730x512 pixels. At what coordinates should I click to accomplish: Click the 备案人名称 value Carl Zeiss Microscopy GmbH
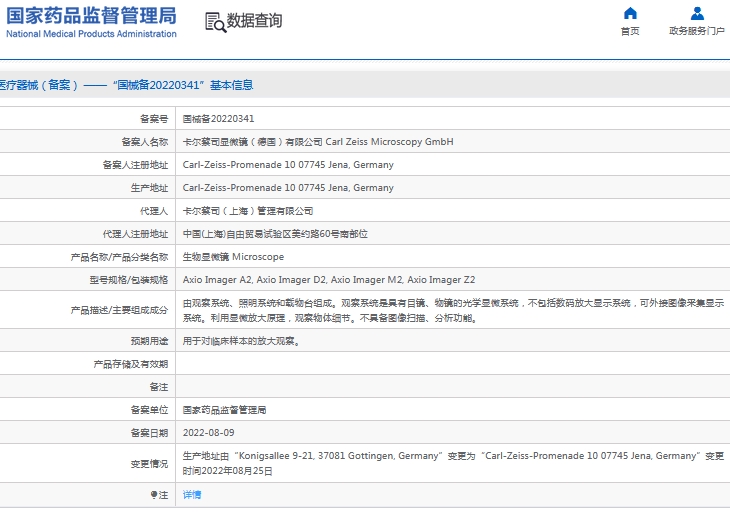[318, 142]
